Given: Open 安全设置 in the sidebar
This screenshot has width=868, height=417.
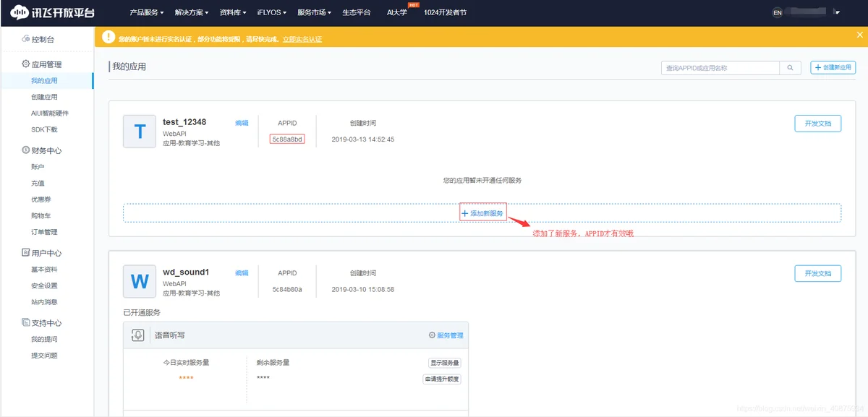Looking at the screenshot, I should pos(44,285).
